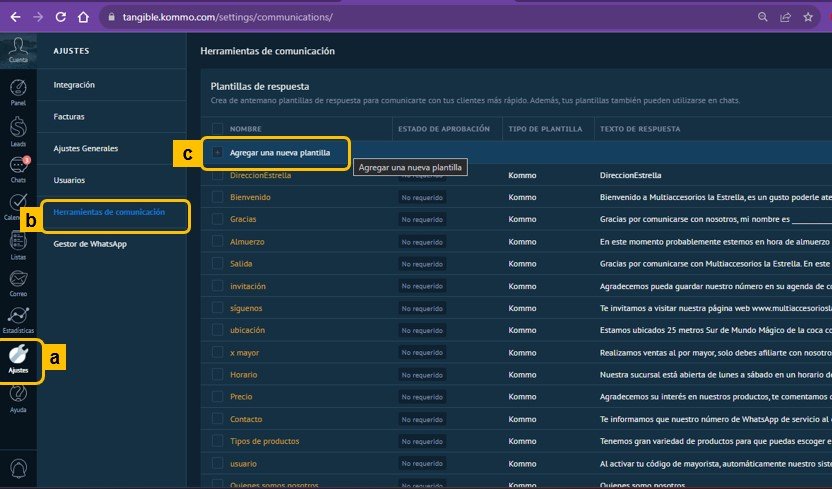
Task: Open the Horario template link
Action: (x=244, y=374)
